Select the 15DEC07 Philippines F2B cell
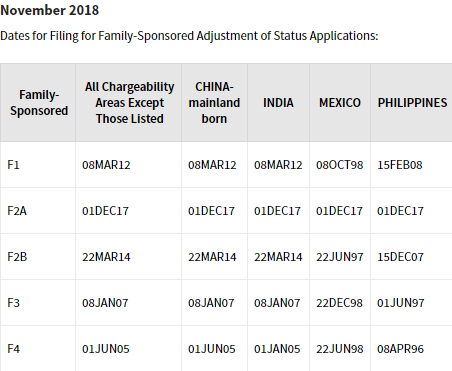Screen dimensions: 452x371 tap(400, 257)
